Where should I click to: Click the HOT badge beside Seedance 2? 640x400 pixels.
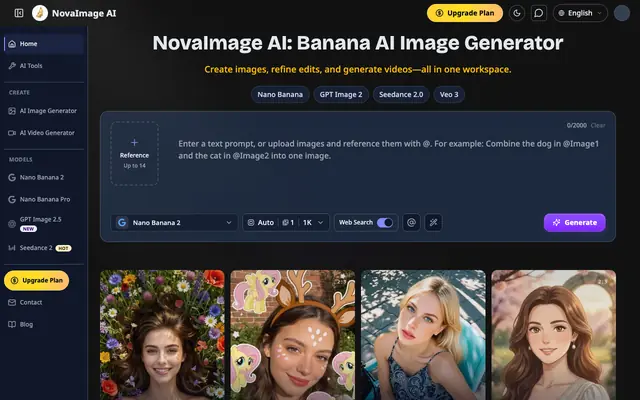click(63, 248)
